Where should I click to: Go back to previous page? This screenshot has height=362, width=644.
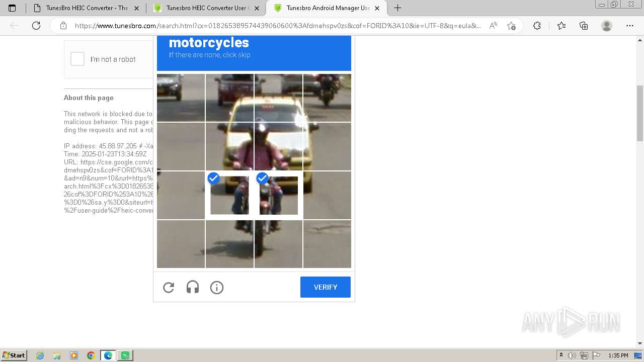[14, 26]
